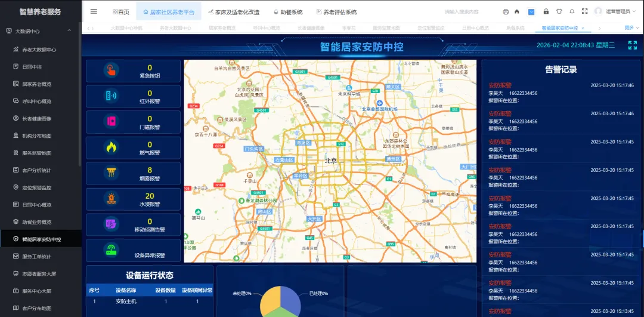Image resolution: width=644 pixels, height=317 pixels.
Task: Switch to 定位报警监控 page tab
Action: click(x=431, y=28)
